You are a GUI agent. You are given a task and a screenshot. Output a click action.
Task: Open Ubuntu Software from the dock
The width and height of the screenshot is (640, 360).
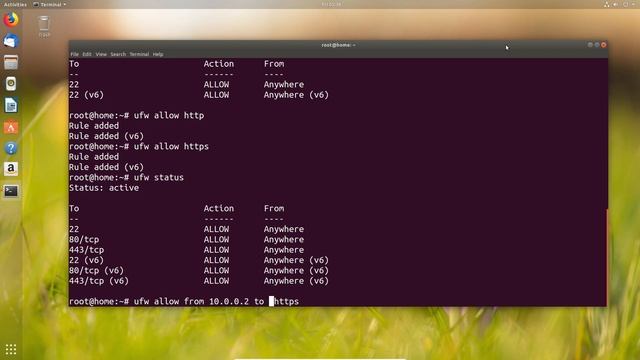pos(11,127)
